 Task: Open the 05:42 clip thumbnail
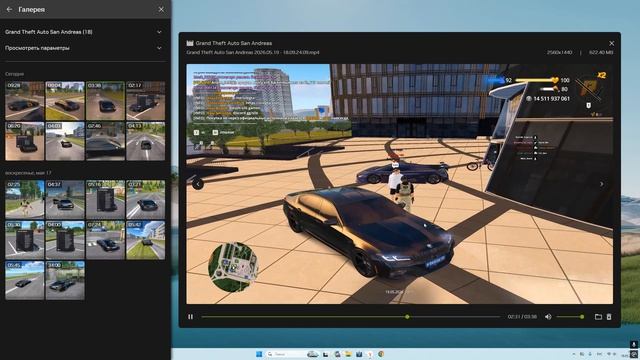pyautogui.click(x=146, y=240)
